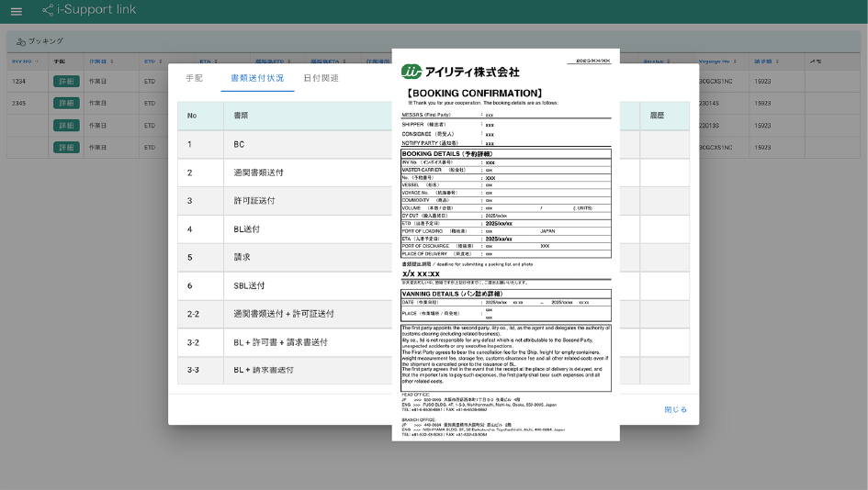Click the 23014S voyage cell
Image resolution: width=868 pixels, height=490 pixels.
(x=708, y=104)
